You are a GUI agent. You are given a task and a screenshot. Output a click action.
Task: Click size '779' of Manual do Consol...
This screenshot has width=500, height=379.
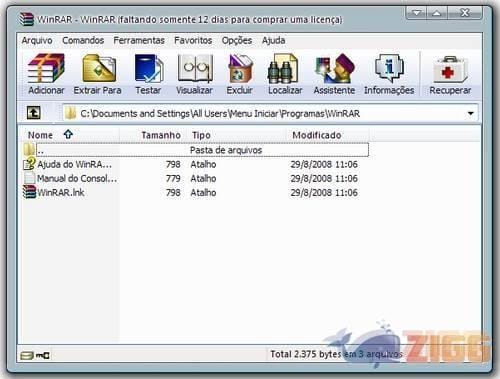tap(173, 178)
